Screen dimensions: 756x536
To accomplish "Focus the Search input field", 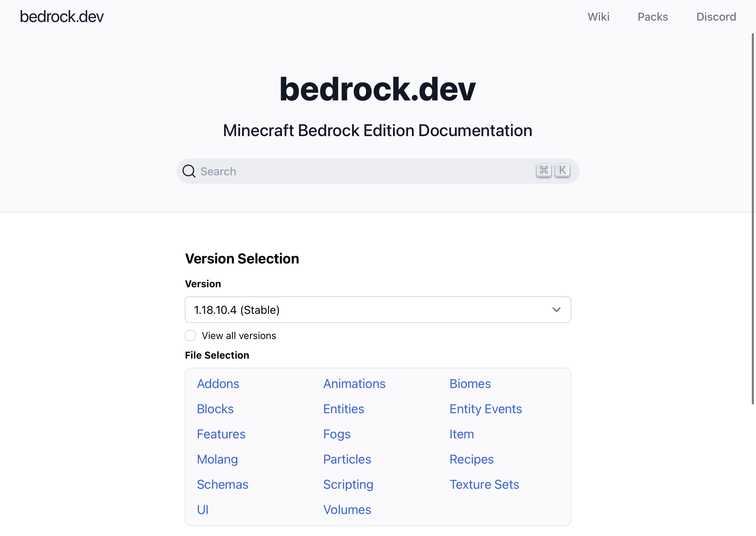I will 378,171.
